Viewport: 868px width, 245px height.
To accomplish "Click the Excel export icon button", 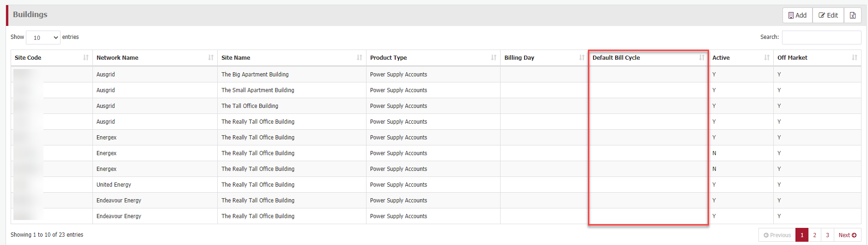I will click(x=853, y=15).
